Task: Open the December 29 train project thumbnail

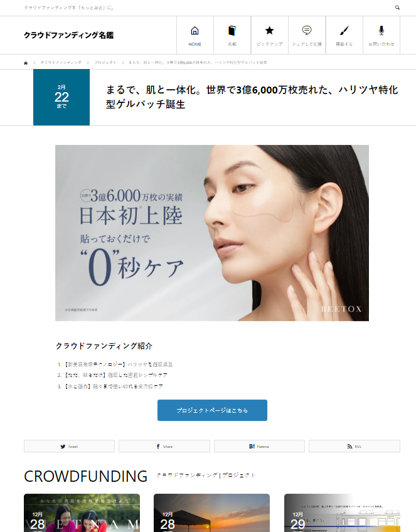Action: point(342,513)
